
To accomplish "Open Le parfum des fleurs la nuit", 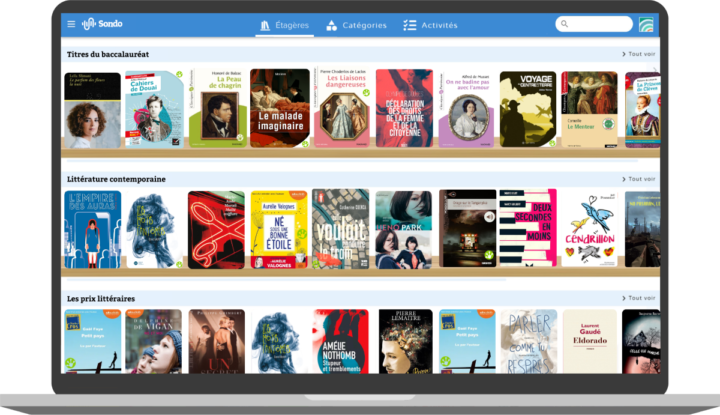I will coord(93,110).
